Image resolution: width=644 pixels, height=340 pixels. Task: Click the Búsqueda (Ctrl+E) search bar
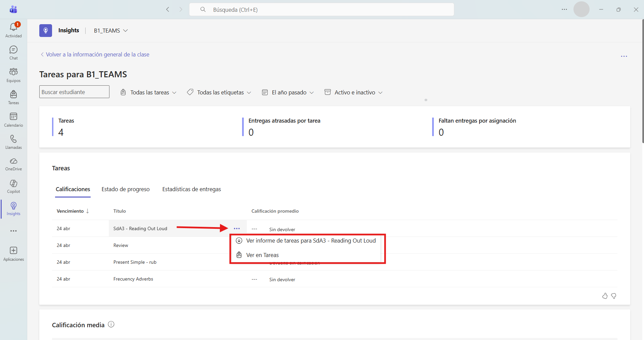(322, 9)
